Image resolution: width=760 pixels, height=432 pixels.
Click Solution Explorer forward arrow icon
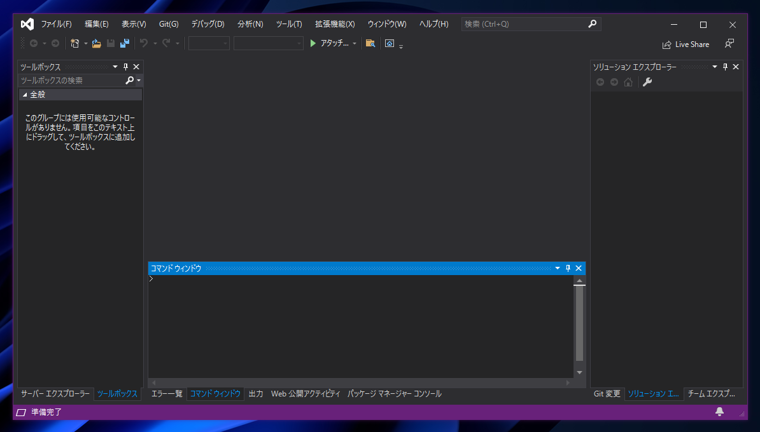pos(614,82)
